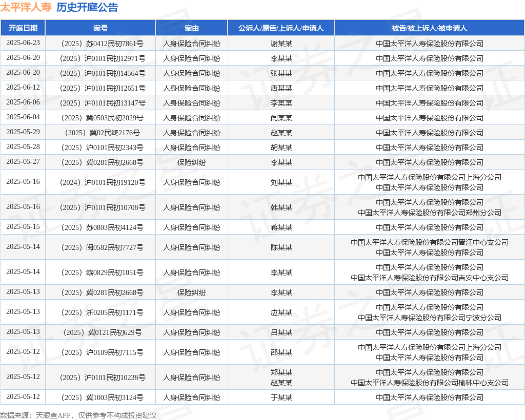Viewport: 525px width, 420px height.
Task: Click the 历史开庭公告 heading
Action: point(87,7)
